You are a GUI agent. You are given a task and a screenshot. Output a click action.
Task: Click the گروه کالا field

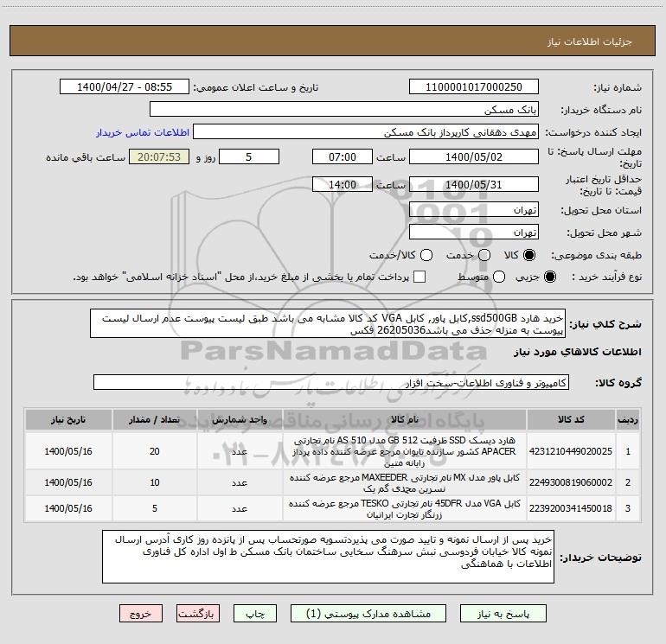[331, 383]
